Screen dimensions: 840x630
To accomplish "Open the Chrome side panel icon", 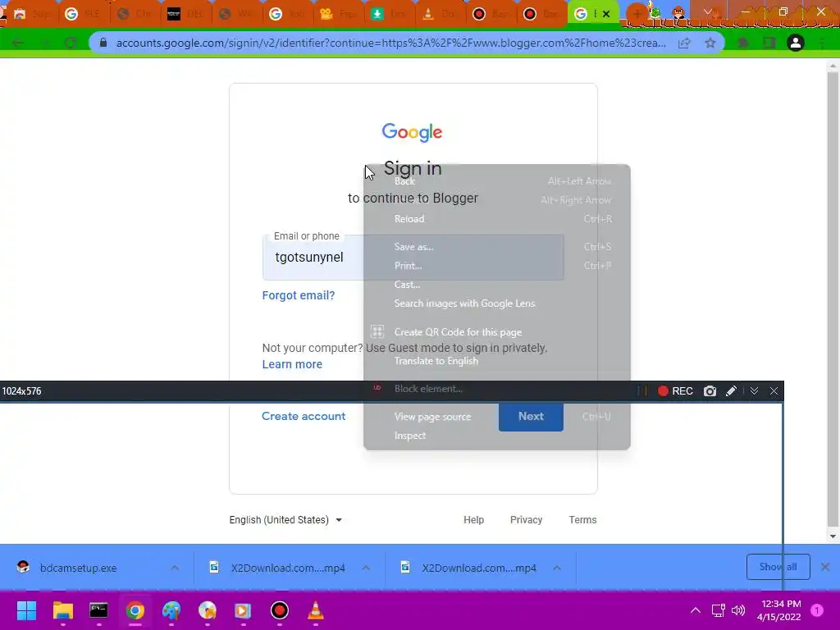I will 769,43.
